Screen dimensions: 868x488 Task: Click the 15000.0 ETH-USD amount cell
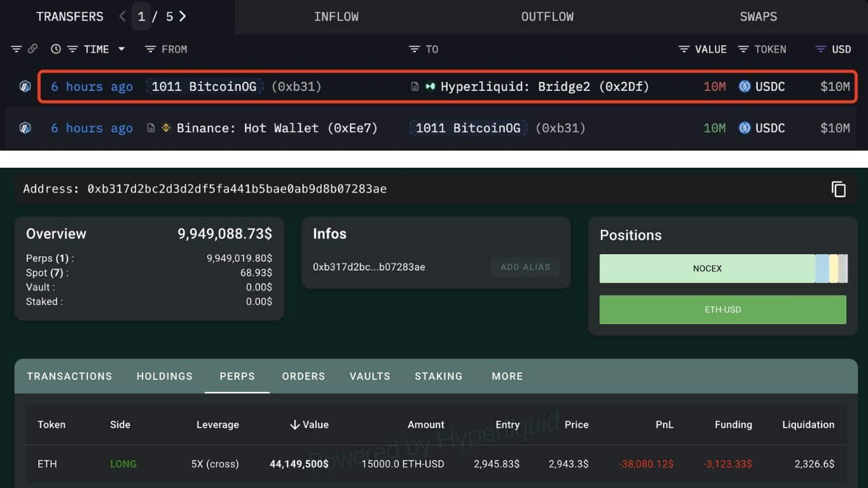403,464
